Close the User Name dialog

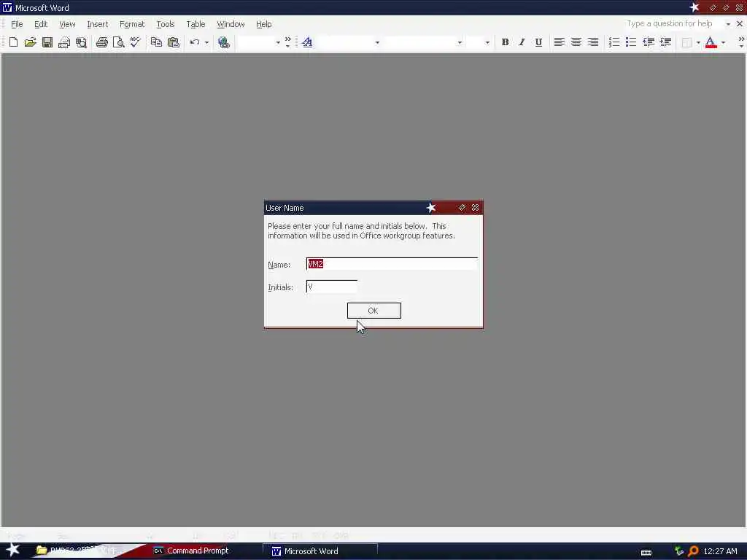pyautogui.click(x=475, y=208)
